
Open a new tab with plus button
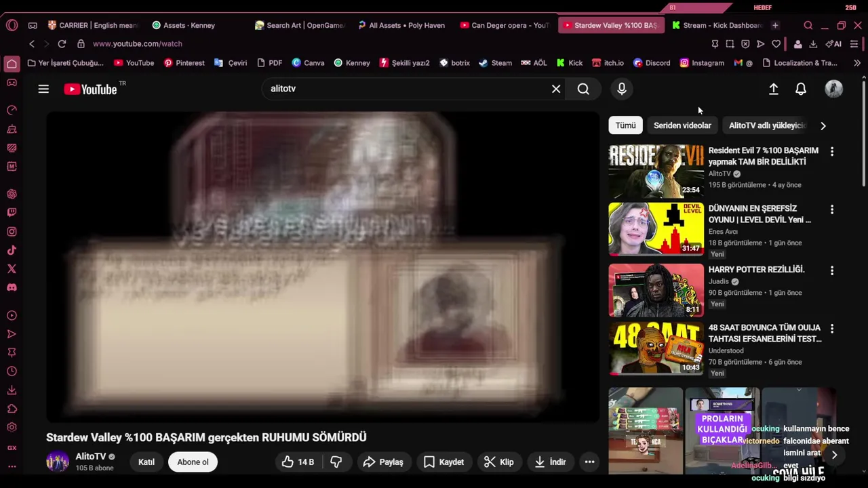(x=775, y=25)
